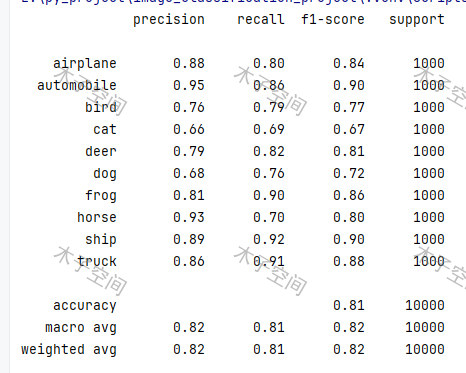
Task: Click the accuracy support value 10000
Action: click(x=425, y=305)
